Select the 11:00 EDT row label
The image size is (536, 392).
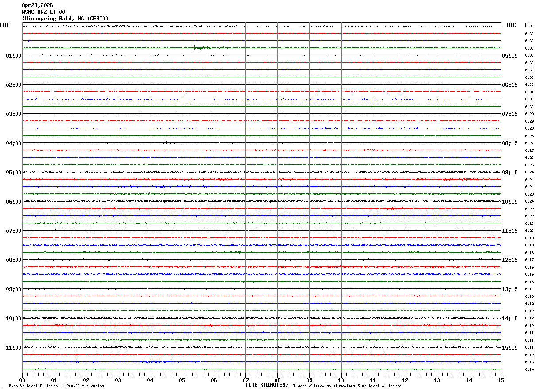[x=14, y=348]
